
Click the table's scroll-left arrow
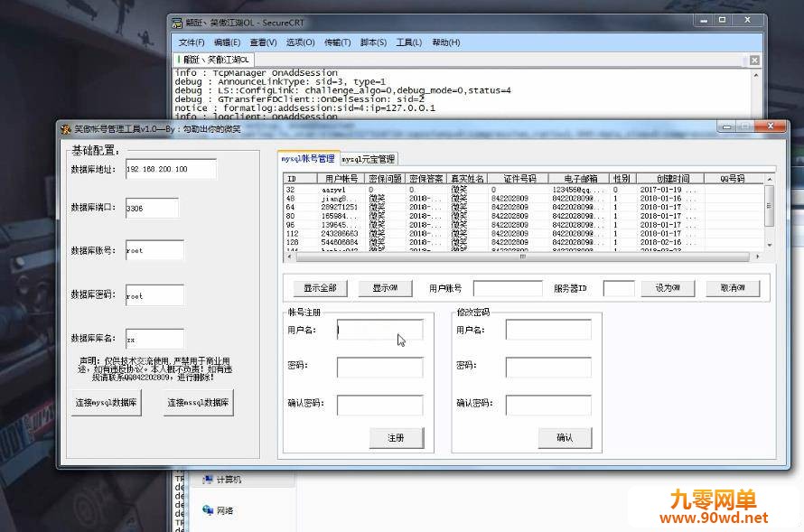tap(289, 257)
